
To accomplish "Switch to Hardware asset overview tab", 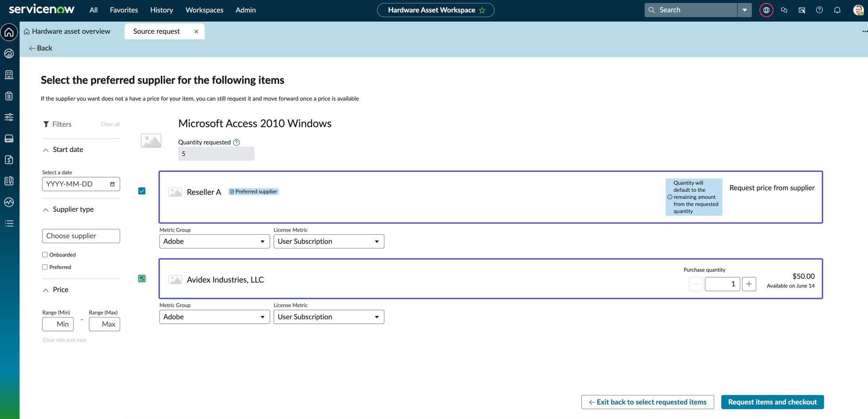I will point(67,31).
